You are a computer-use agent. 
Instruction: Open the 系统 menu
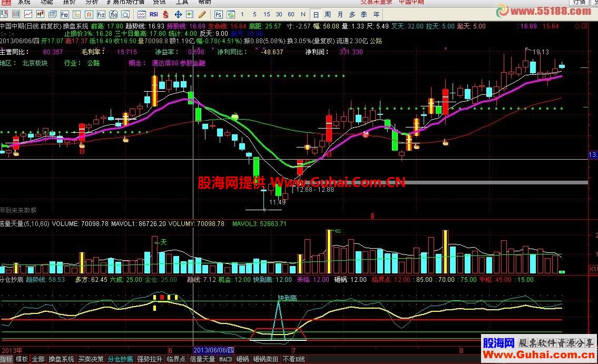point(24,2)
